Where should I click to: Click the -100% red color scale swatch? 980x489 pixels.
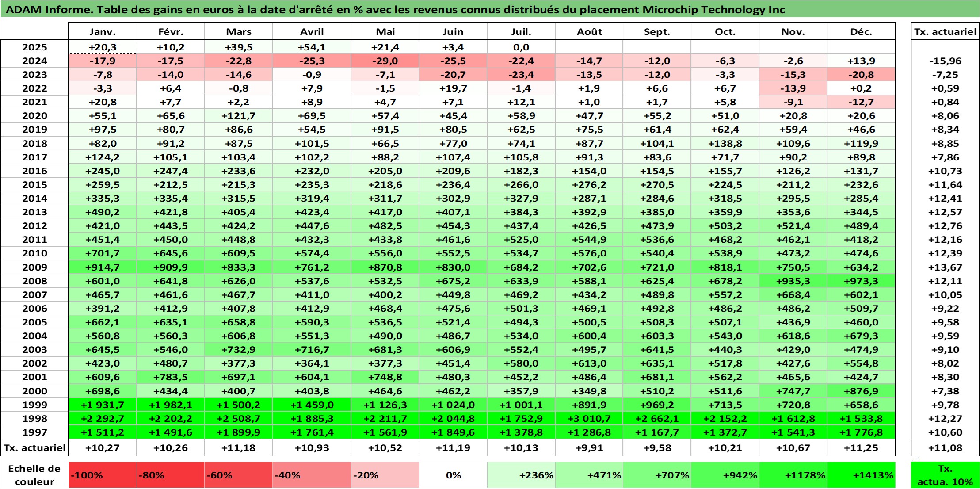pyautogui.click(x=103, y=475)
